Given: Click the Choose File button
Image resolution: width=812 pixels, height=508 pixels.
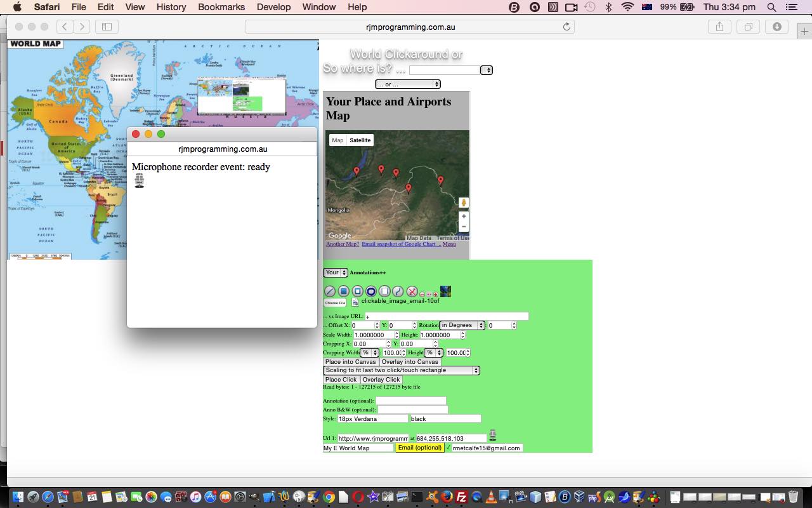Looking at the screenshot, I should pos(335,303).
